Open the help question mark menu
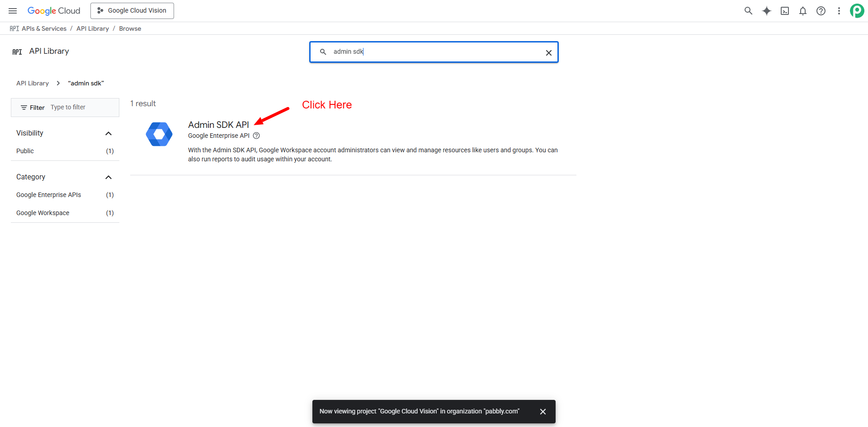 821,11
